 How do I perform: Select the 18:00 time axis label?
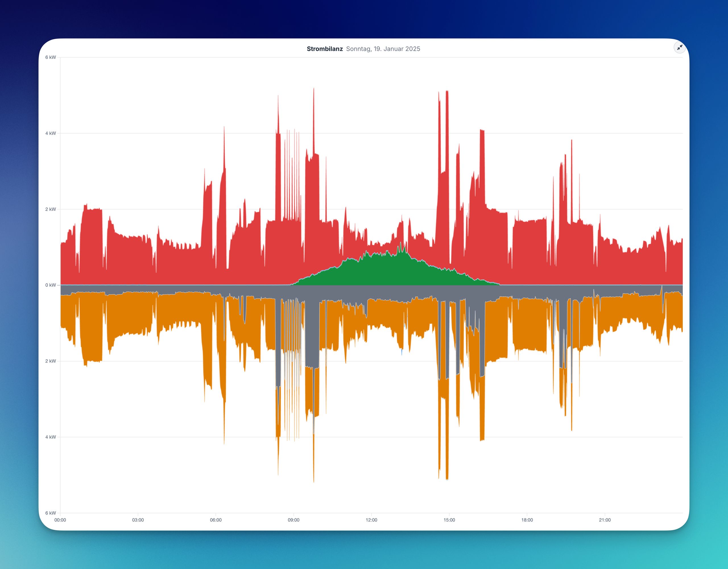click(527, 520)
